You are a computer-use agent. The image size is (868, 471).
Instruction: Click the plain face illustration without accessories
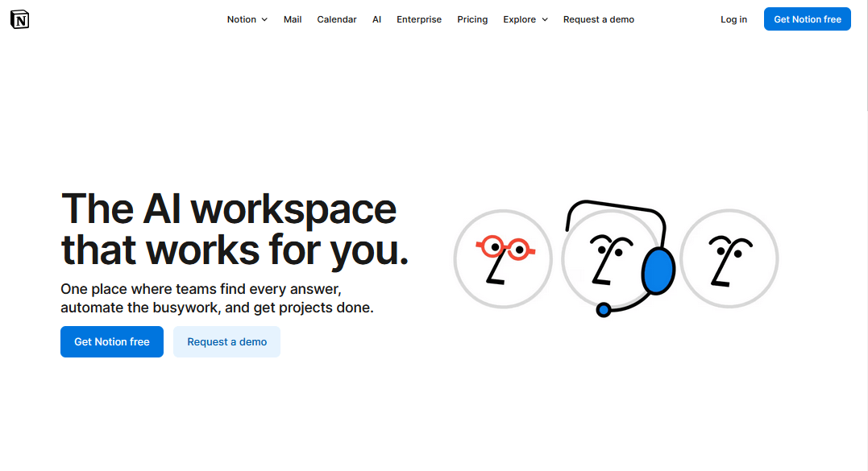pos(729,258)
